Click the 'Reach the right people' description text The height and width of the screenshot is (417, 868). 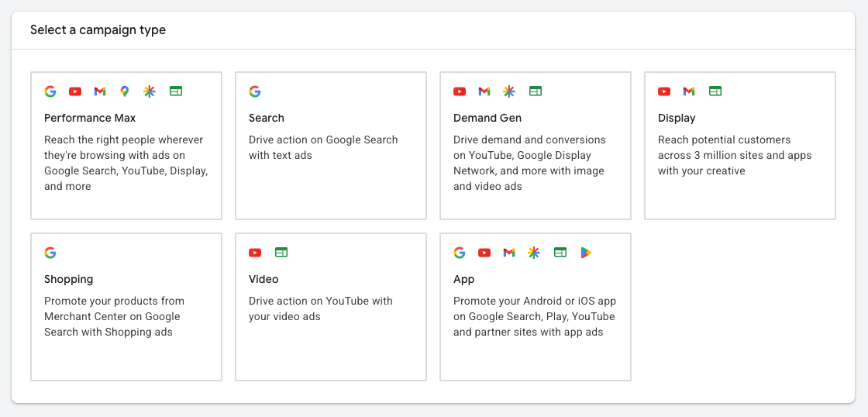coord(126,163)
